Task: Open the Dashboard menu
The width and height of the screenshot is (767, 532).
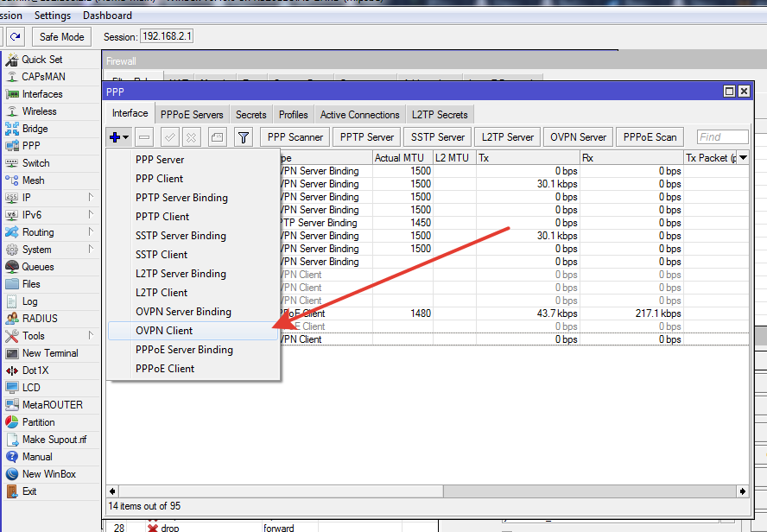Action: (x=107, y=16)
